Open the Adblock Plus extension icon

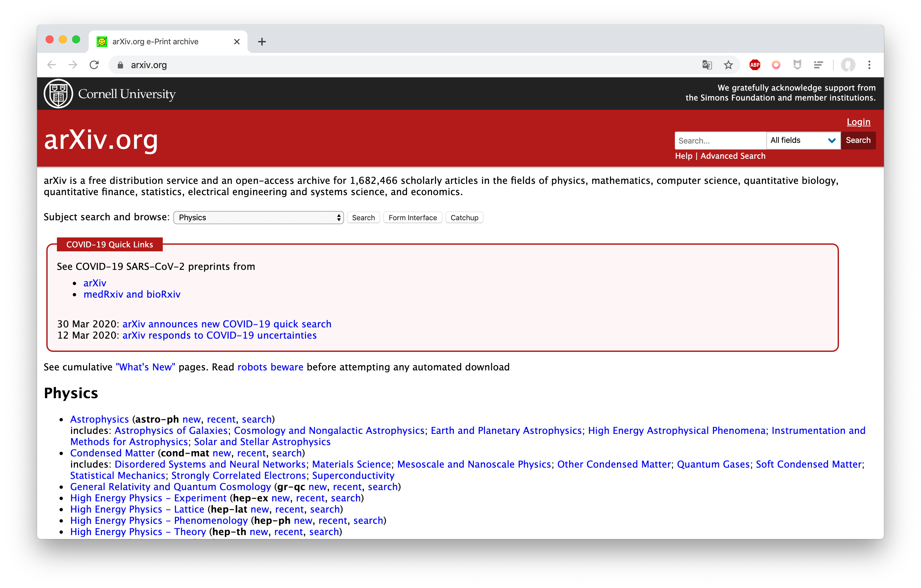[755, 65]
